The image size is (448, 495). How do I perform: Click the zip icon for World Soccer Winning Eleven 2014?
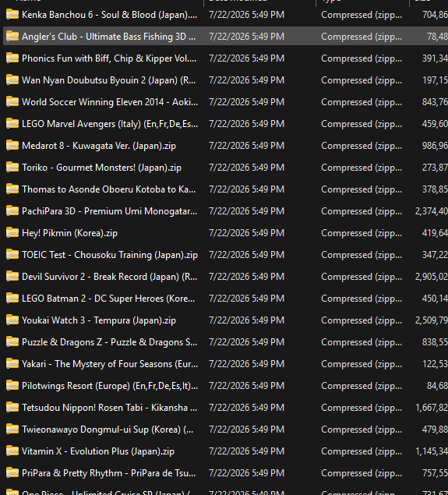[x=12, y=101]
